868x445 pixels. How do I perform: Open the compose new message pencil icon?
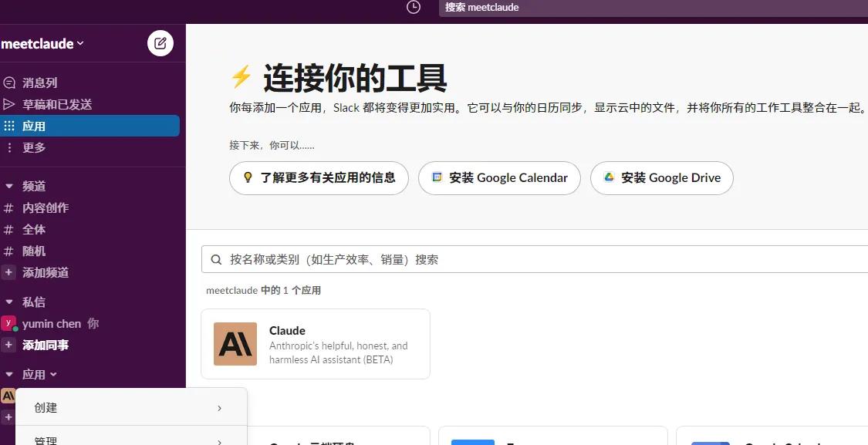tap(160, 43)
